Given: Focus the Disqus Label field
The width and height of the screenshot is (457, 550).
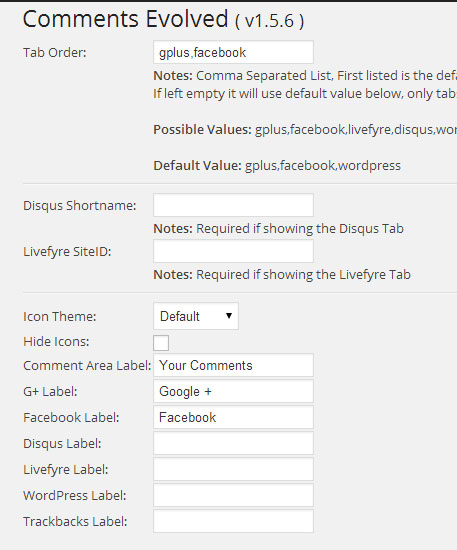Looking at the screenshot, I should click(233, 443).
